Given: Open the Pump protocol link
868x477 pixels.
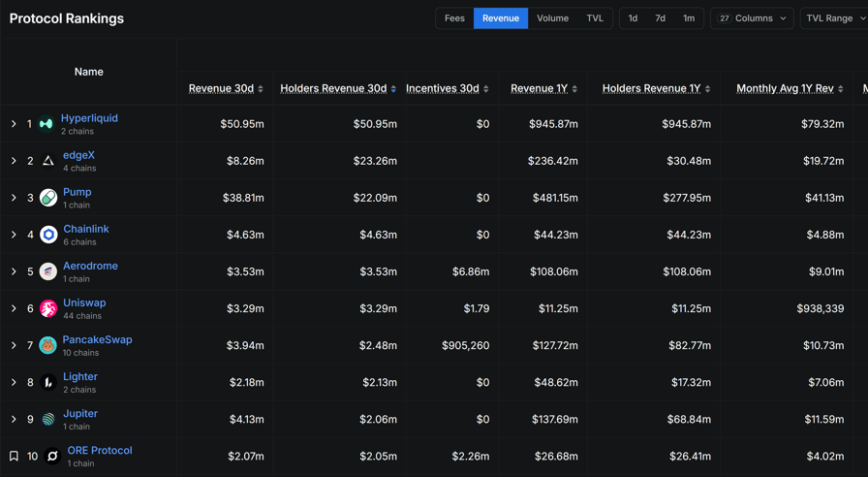Looking at the screenshot, I should 77,192.
